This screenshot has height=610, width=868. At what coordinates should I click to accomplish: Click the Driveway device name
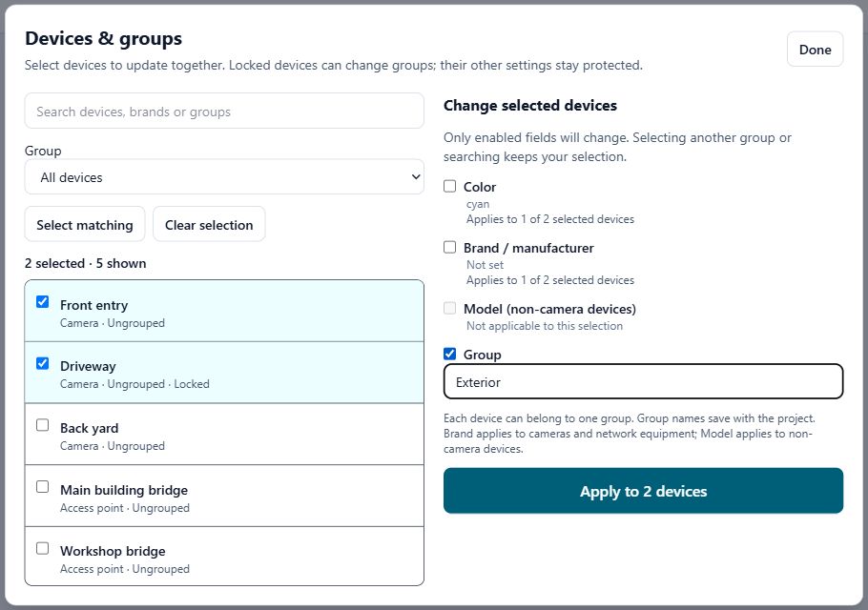coord(88,366)
